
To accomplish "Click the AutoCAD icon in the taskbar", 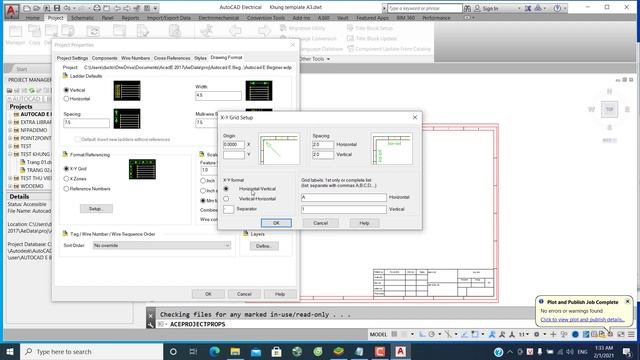I will (x=400, y=351).
